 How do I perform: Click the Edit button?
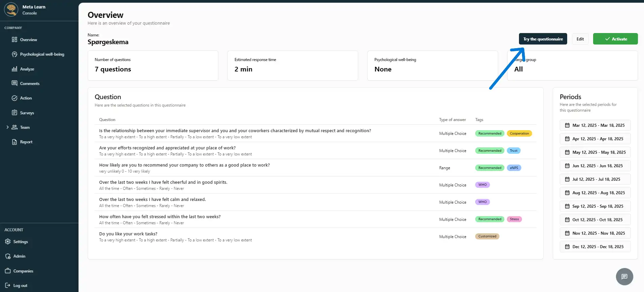click(x=580, y=39)
